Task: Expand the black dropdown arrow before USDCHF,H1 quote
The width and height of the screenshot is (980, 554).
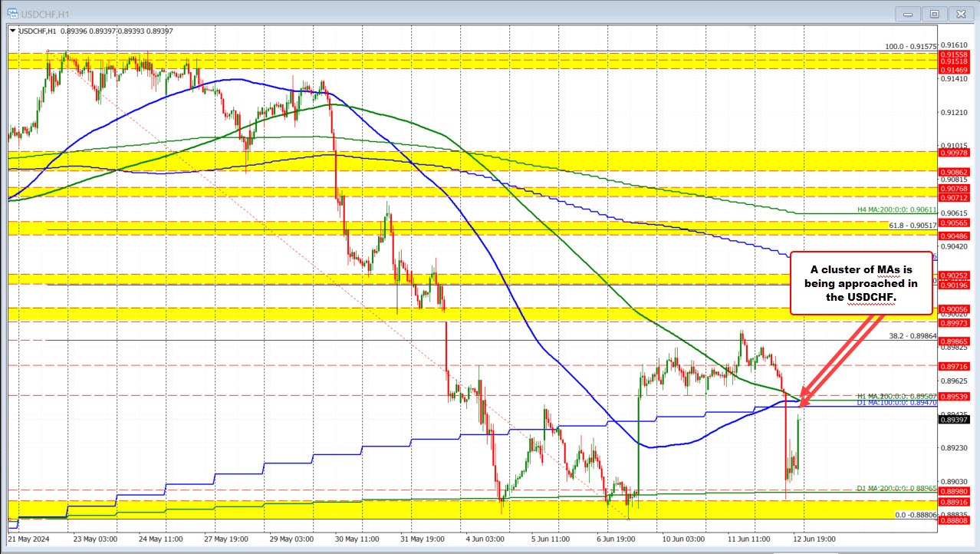Action: pyautogui.click(x=14, y=31)
